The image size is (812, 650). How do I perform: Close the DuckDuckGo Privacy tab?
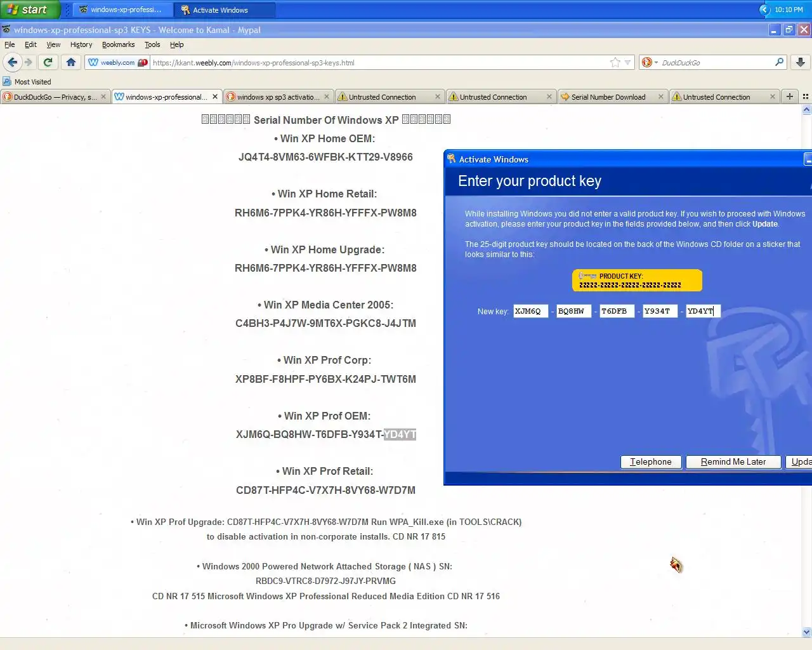(103, 97)
